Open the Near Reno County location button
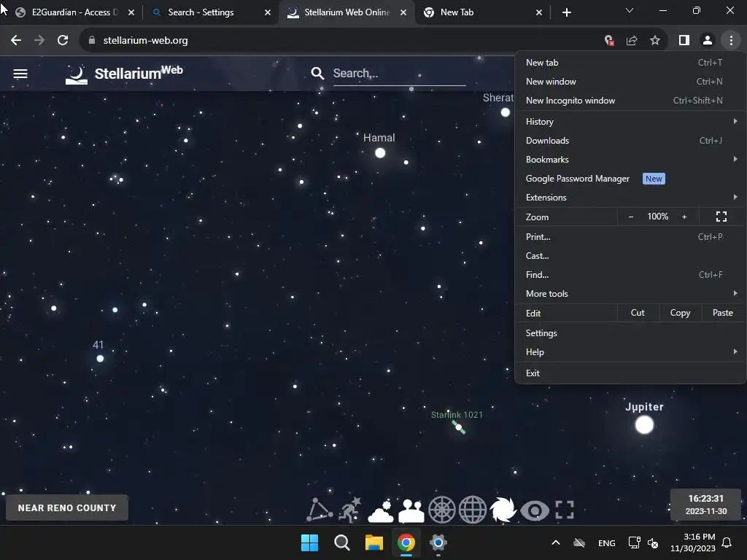The width and height of the screenshot is (747, 560). coord(67,507)
